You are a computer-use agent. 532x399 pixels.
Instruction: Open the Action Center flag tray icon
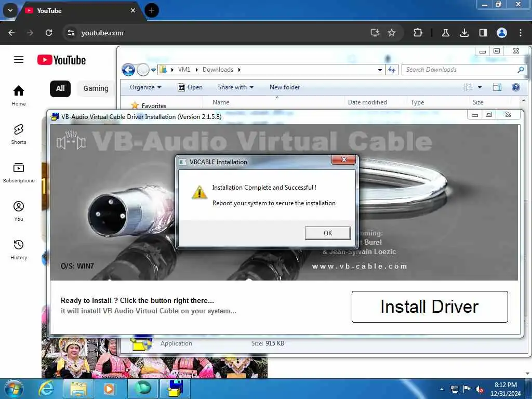[x=467, y=389]
